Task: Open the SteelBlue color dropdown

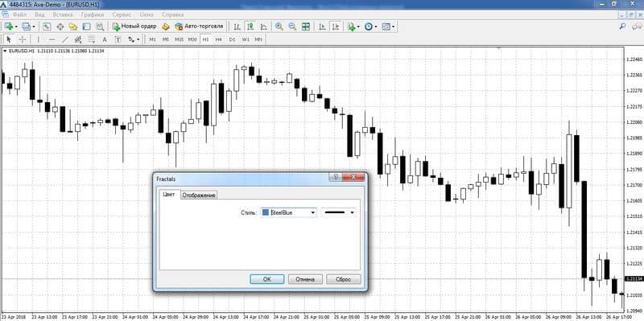Action: tap(313, 212)
